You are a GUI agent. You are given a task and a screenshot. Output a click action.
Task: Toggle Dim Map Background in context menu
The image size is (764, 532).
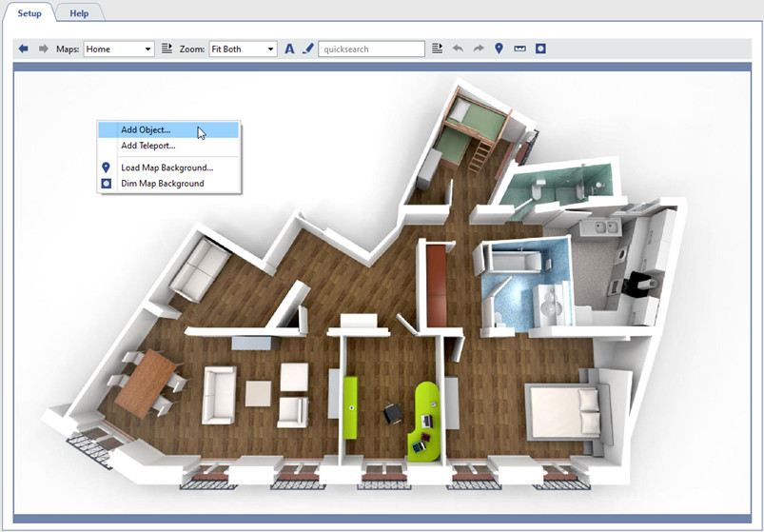click(x=162, y=183)
